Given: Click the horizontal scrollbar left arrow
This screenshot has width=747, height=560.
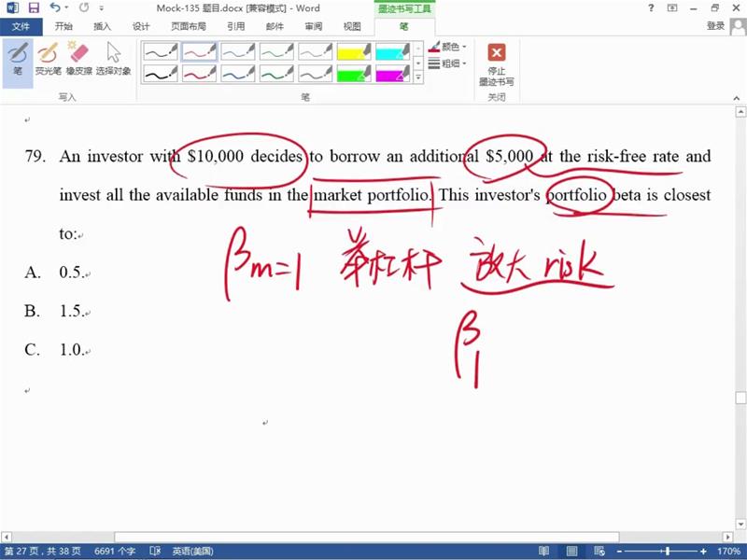Looking at the screenshot, I should click(x=6, y=537).
